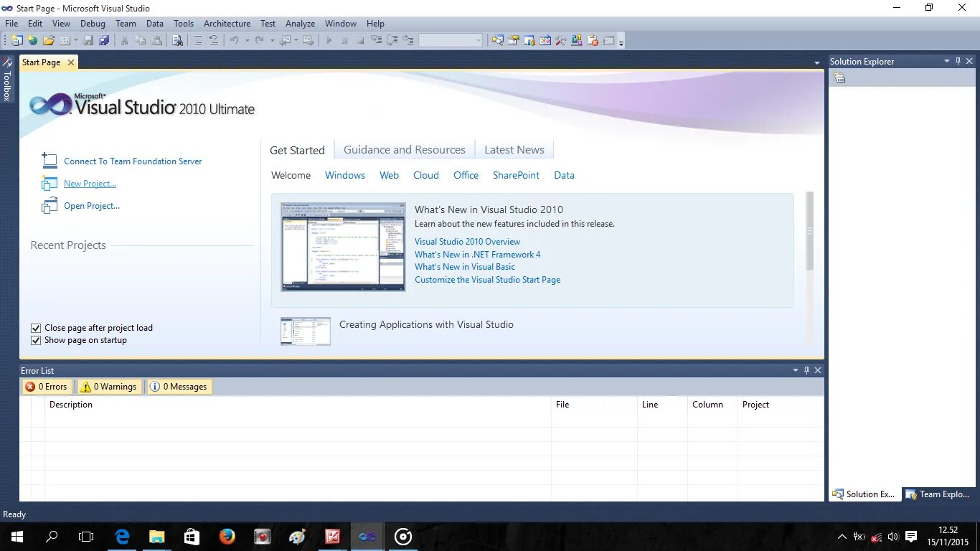Click Connect To Team Foundation Server link

click(133, 161)
